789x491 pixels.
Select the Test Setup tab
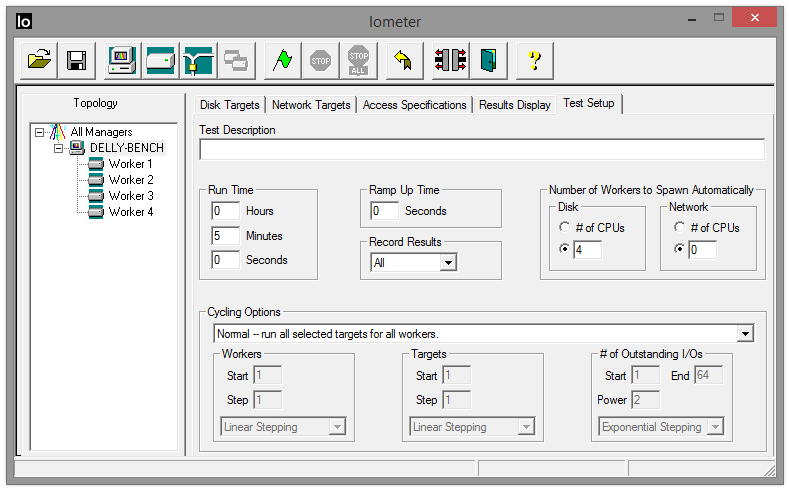(x=589, y=104)
